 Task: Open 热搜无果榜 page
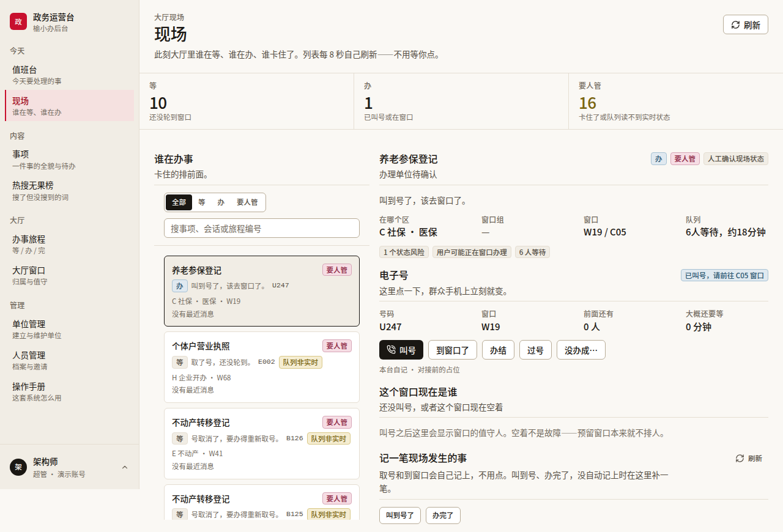[69, 190]
